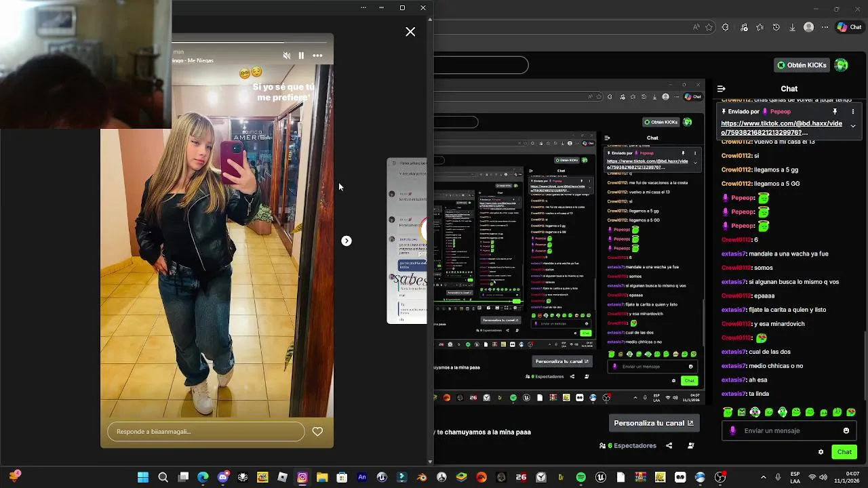The height and width of the screenshot is (488, 868).
Task: Add this page to favorites with the star
Action: tap(709, 27)
